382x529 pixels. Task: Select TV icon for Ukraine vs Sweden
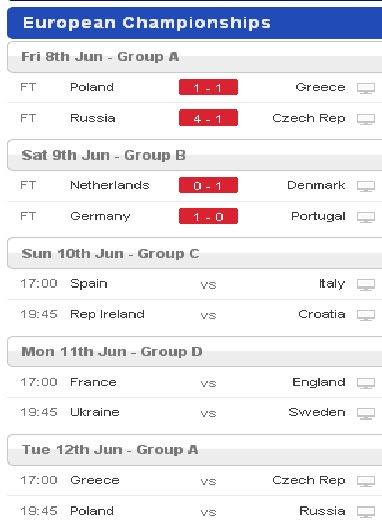click(366, 413)
